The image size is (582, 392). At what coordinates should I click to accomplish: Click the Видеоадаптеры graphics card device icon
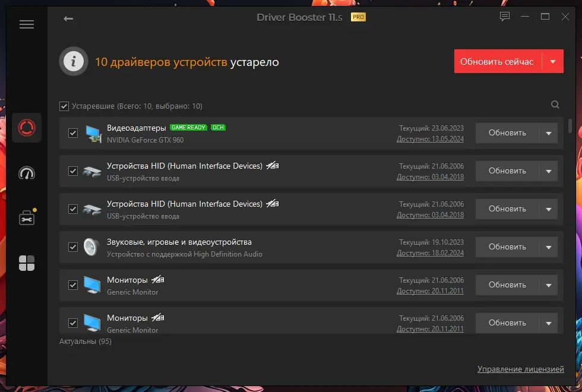pos(93,134)
